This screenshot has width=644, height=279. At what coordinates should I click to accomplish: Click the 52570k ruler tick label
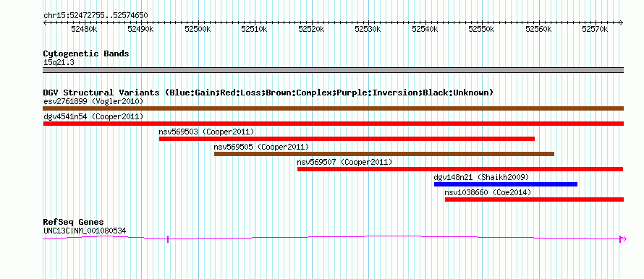596,29
